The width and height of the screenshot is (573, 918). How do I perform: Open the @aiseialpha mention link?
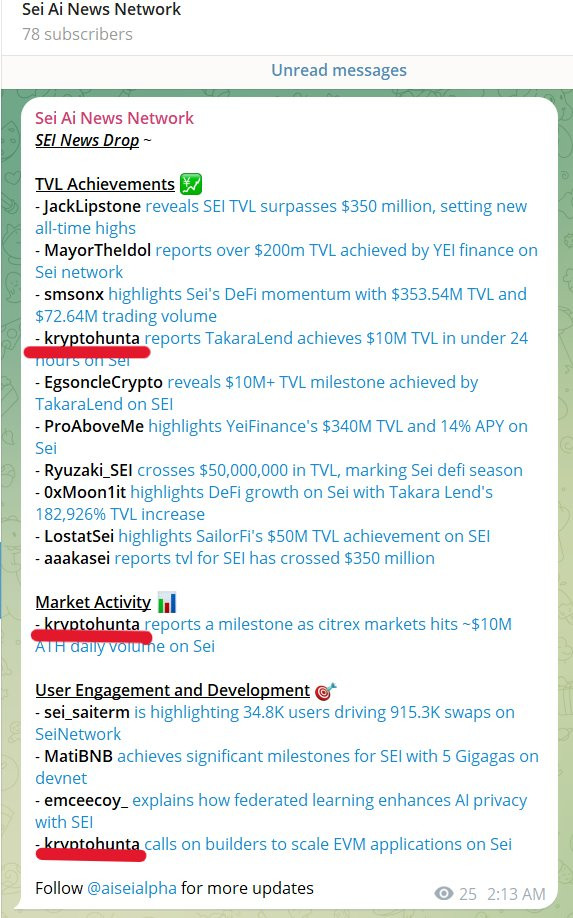click(132, 888)
